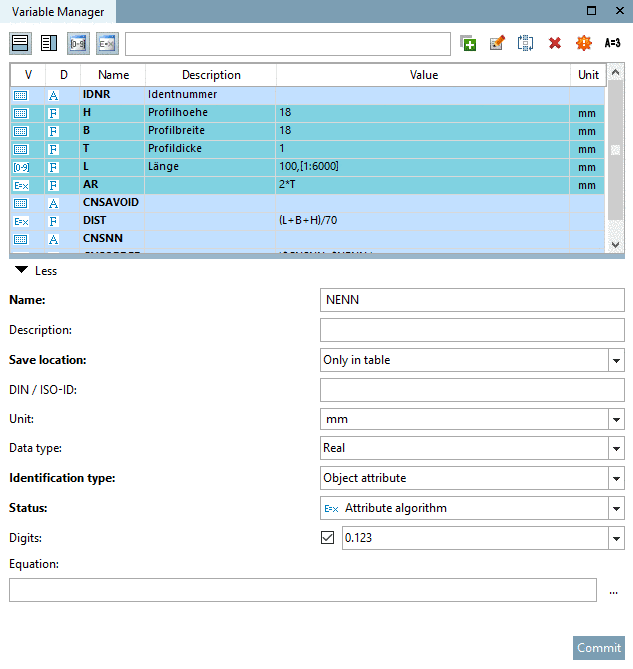Viewport: 633px width, 669px height.
Task: Click data type F icon for H
Action: 53,113
